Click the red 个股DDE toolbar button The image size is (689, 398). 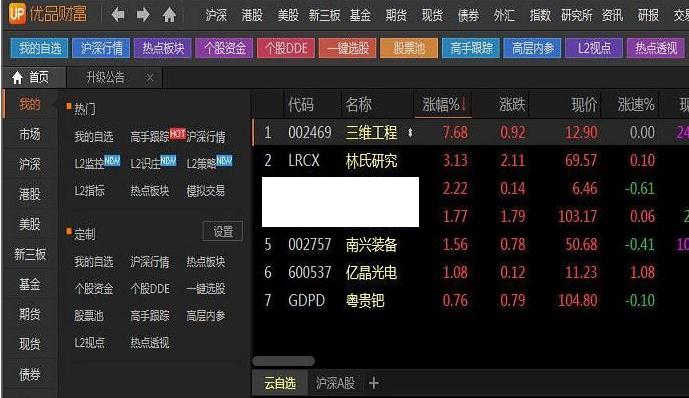coord(286,48)
